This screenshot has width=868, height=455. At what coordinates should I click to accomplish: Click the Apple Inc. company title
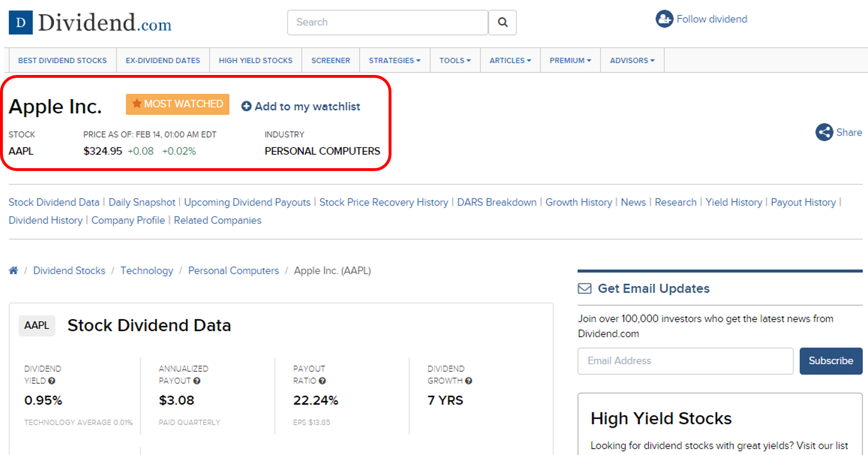[x=55, y=106]
